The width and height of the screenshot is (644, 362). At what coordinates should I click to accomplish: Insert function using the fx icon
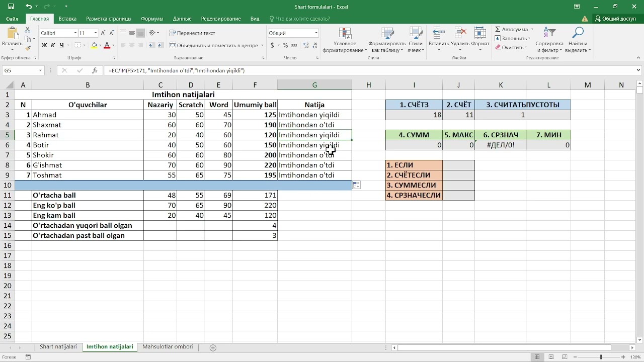click(95, 71)
